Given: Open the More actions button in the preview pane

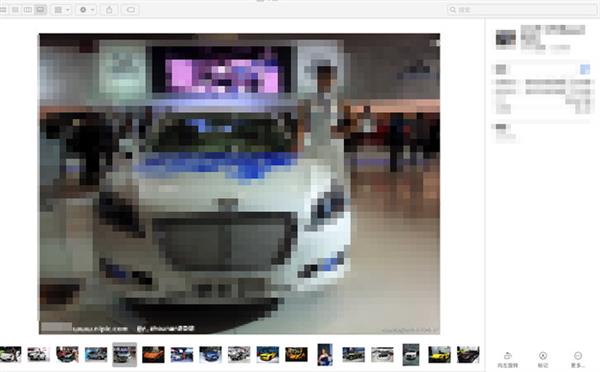Looking at the screenshot, I should [578, 360].
